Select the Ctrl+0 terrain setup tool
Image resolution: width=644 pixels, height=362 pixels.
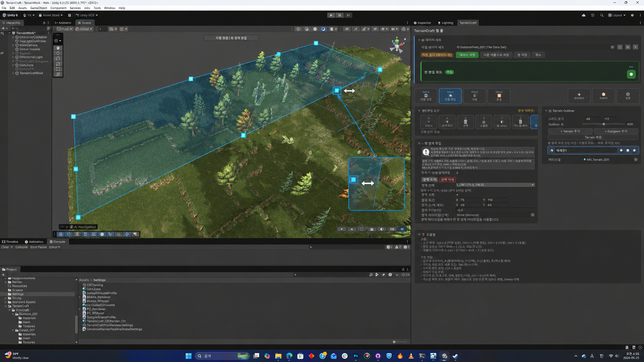coord(426,96)
